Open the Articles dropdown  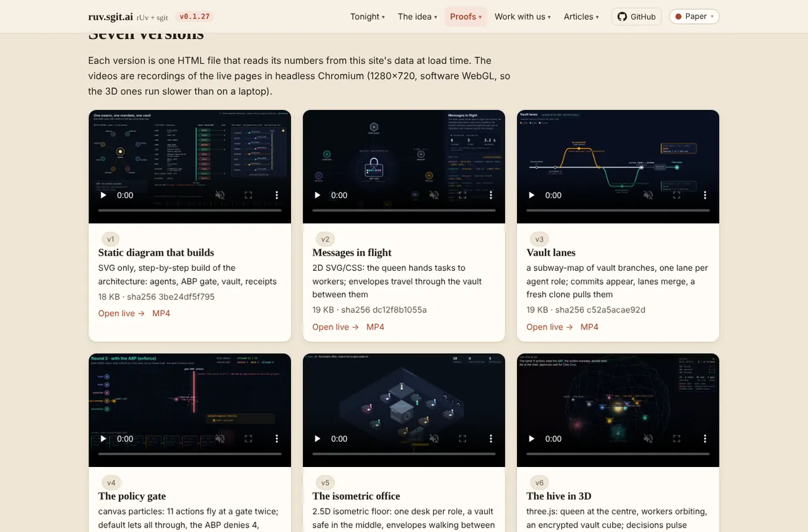tap(581, 16)
